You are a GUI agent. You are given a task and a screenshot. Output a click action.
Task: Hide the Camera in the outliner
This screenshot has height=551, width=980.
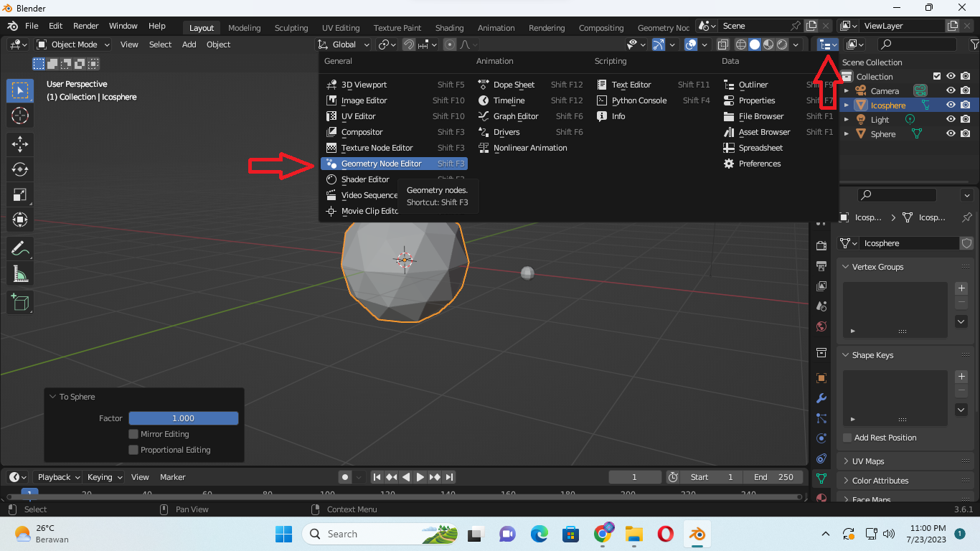(x=951, y=91)
